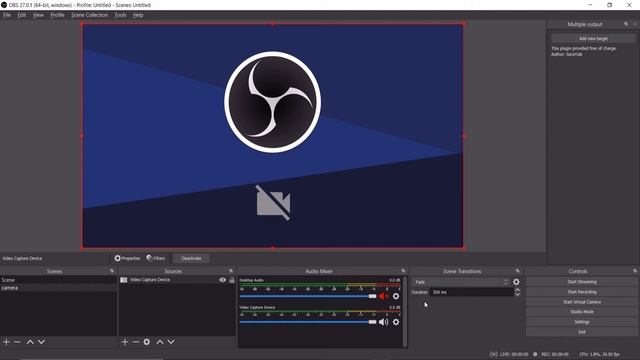Viewport: 640px width, 360px height.
Task: Open the Edit menu
Action: (x=22, y=15)
